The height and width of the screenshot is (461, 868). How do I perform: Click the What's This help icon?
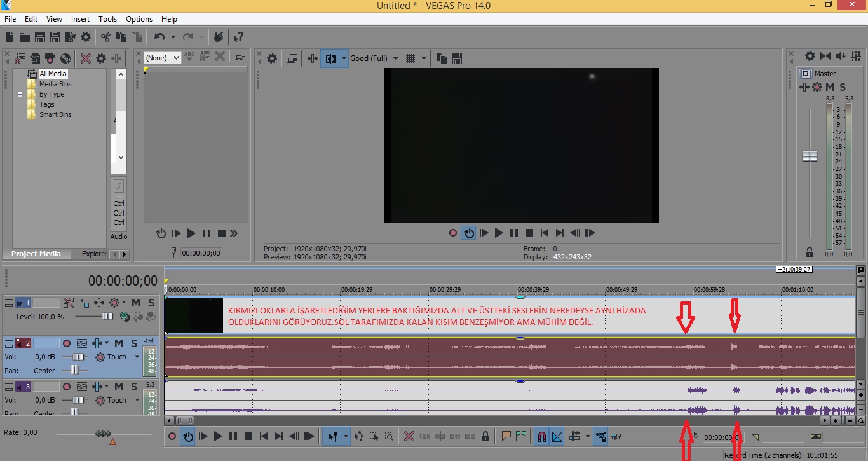[238, 38]
